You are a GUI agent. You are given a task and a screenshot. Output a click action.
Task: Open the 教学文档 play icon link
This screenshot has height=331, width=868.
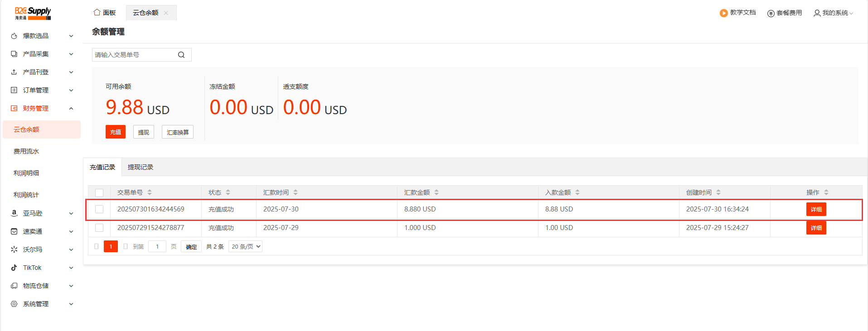pos(723,13)
